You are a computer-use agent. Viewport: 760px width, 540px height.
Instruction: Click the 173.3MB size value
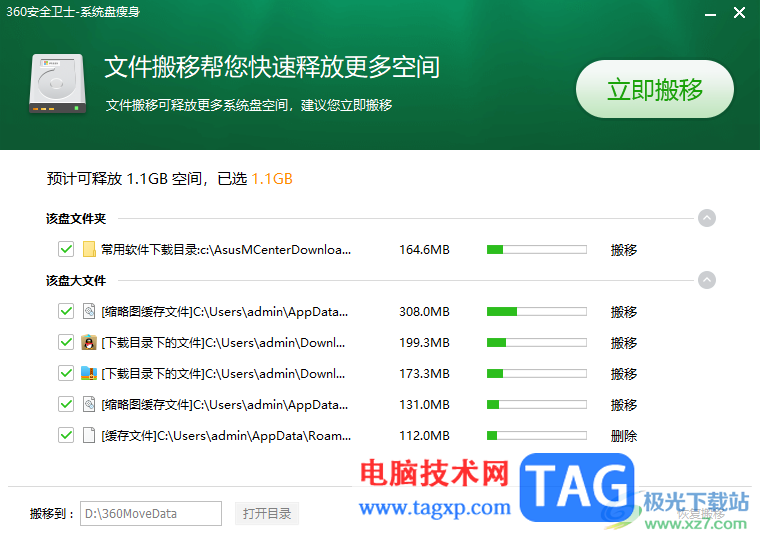424,374
